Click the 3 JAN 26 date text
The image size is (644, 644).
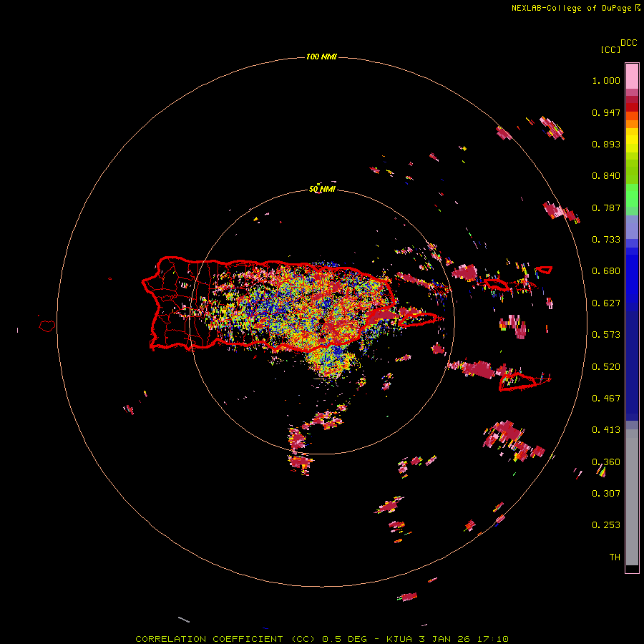click(x=446, y=639)
